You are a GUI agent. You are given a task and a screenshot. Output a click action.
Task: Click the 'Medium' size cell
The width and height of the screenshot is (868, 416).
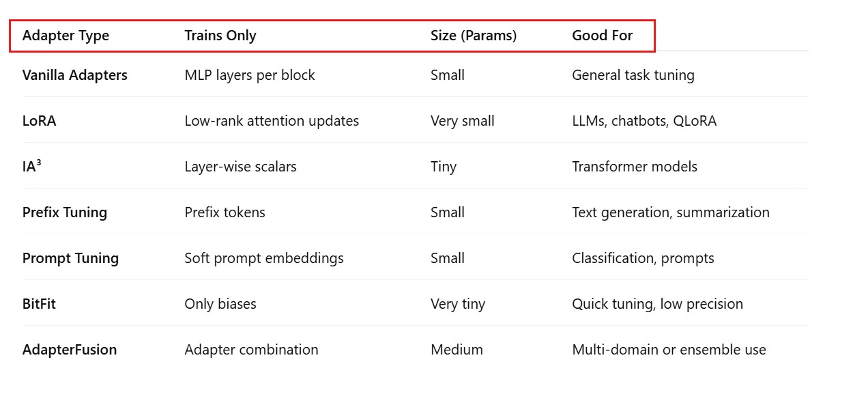point(457,350)
